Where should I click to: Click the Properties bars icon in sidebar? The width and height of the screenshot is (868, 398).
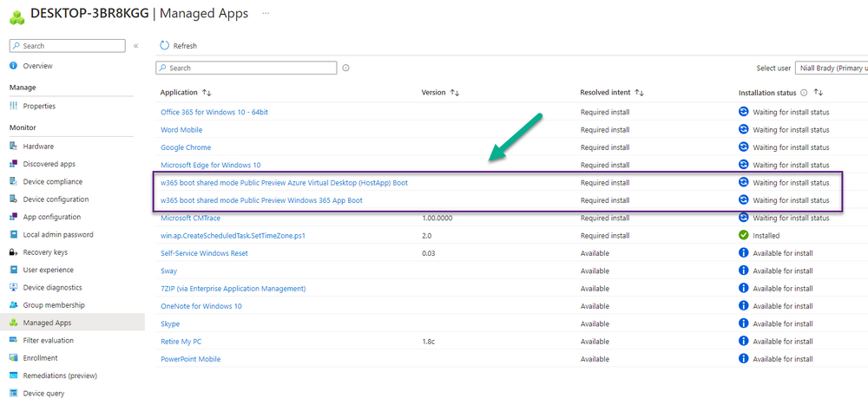click(x=14, y=106)
